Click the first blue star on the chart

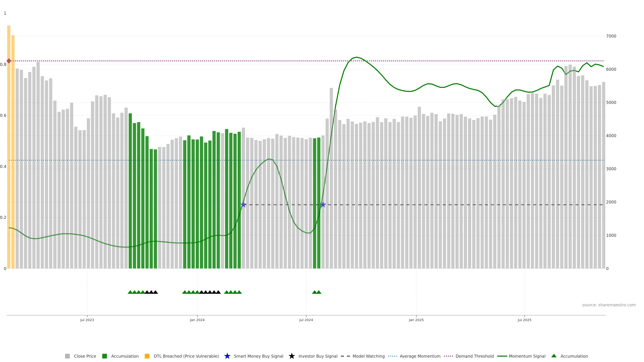243,205
